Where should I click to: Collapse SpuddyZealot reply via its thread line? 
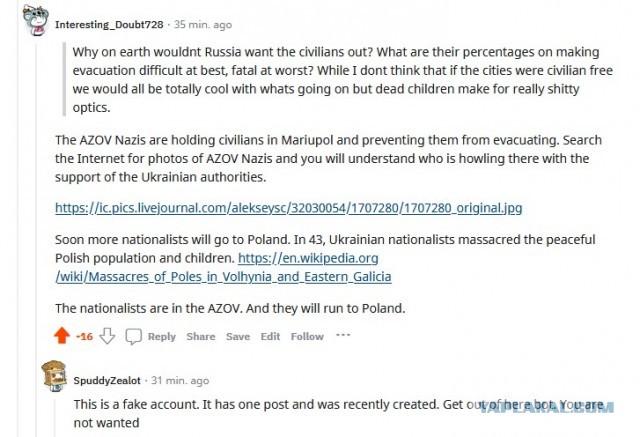point(54,418)
